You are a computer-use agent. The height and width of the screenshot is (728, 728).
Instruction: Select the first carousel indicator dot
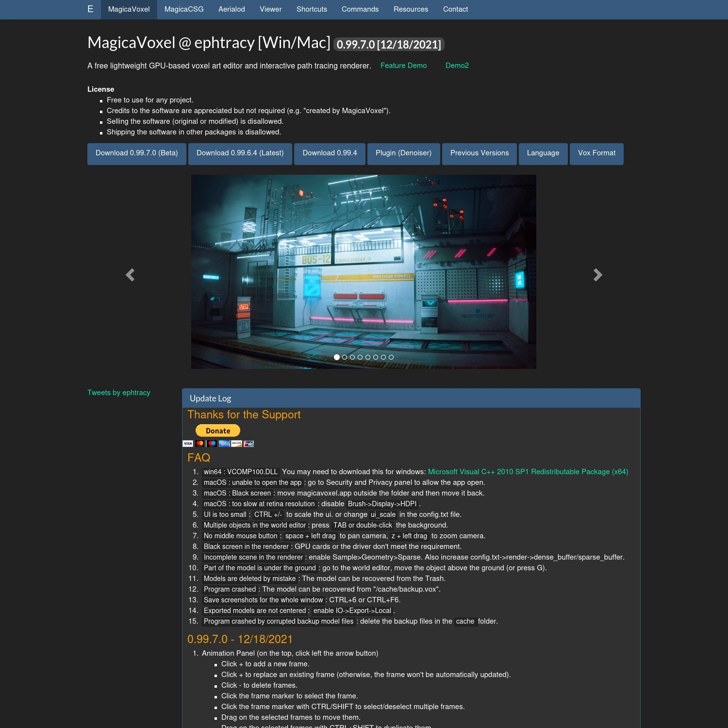(x=337, y=357)
